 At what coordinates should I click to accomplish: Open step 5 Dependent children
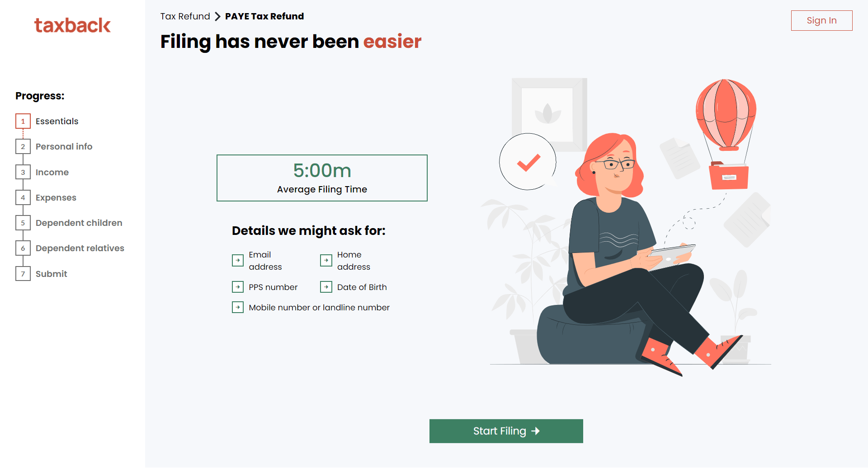click(79, 223)
